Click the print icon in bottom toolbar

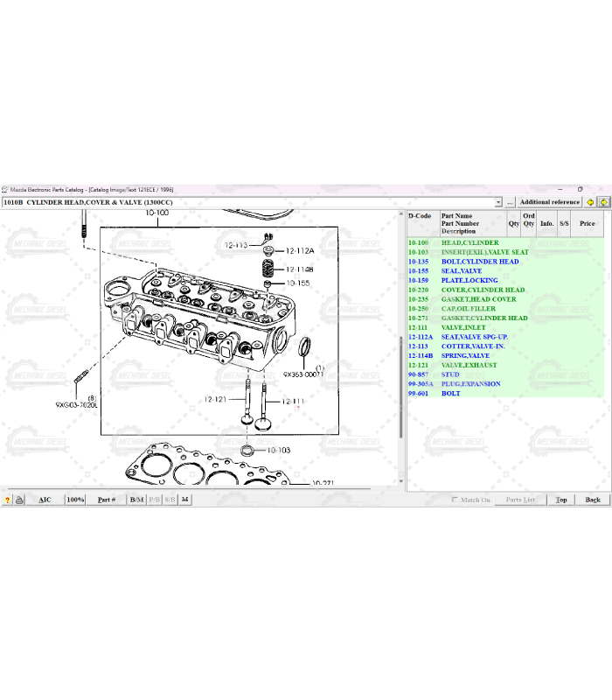coord(19,500)
